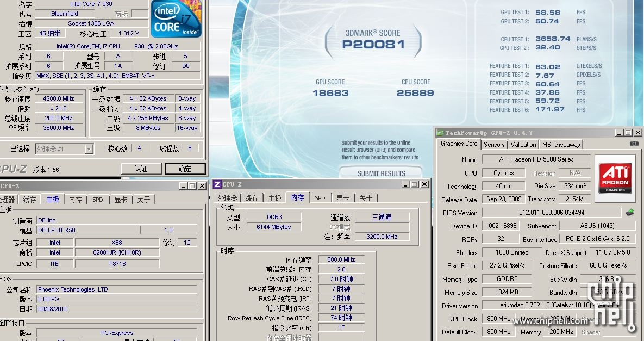Open the MSI Giveaway tab
Image resolution: width=644 pixels, height=341 pixels.
[x=561, y=144]
